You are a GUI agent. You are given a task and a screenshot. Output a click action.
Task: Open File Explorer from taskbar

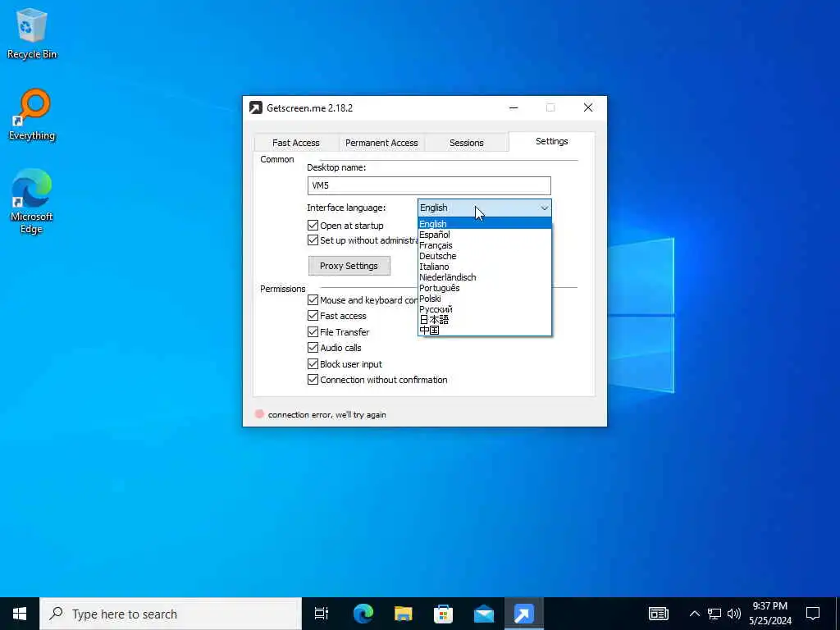403,614
